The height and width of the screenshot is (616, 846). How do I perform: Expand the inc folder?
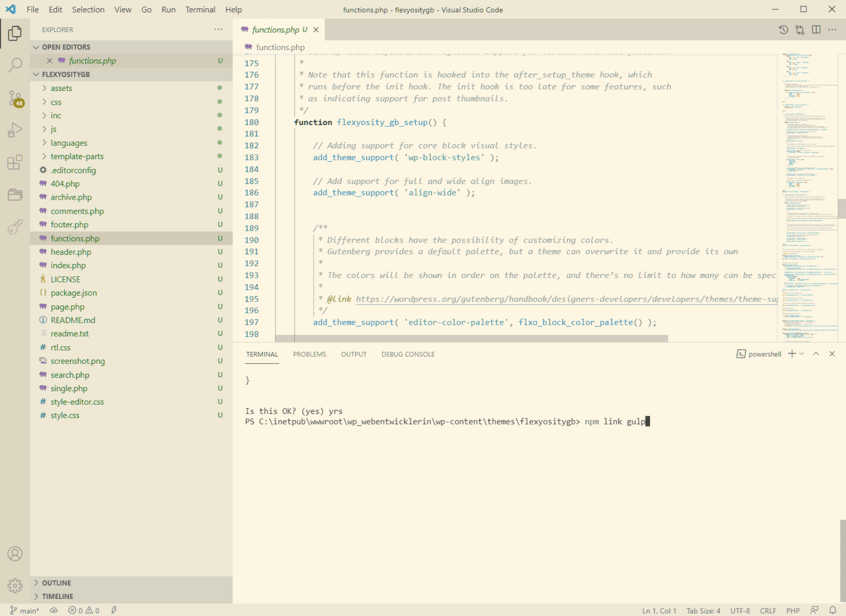(131, 116)
